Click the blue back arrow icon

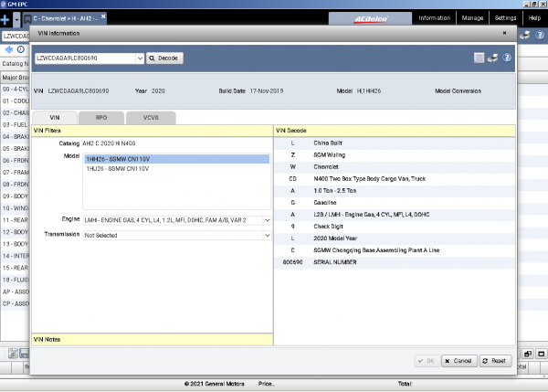[x=8, y=49]
